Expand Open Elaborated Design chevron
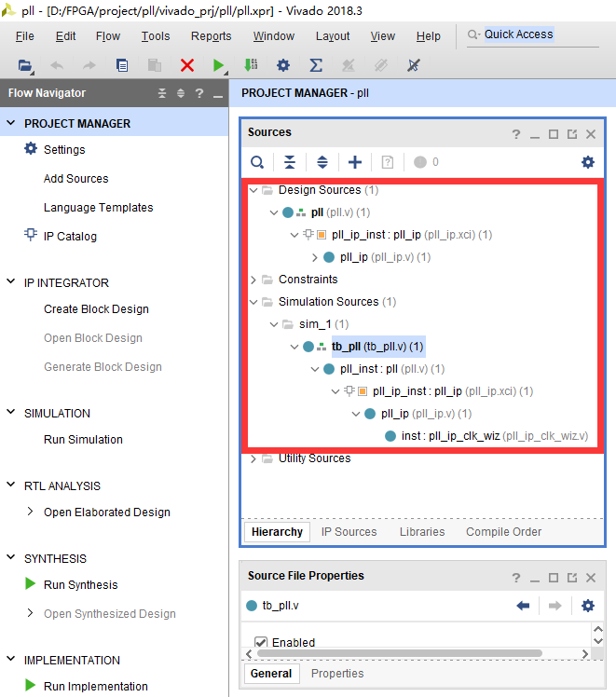The height and width of the screenshot is (697, 616). tap(30, 512)
